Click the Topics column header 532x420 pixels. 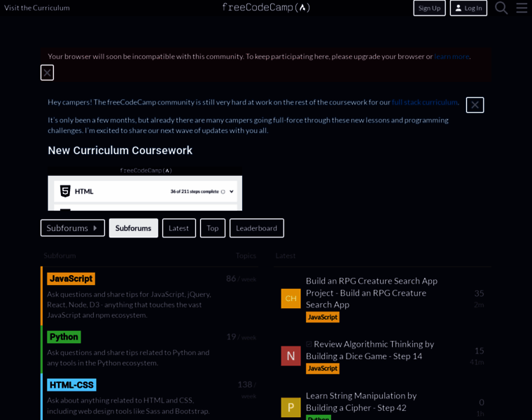(x=246, y=255)
